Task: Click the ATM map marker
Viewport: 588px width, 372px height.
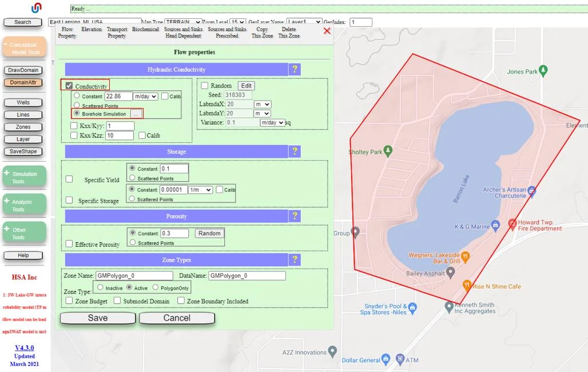Action: 400,359
